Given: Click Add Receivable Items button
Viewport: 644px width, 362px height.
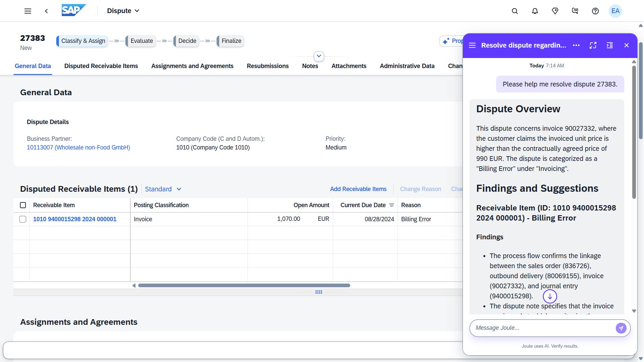Looking at the screenshot, I should 358,189.
